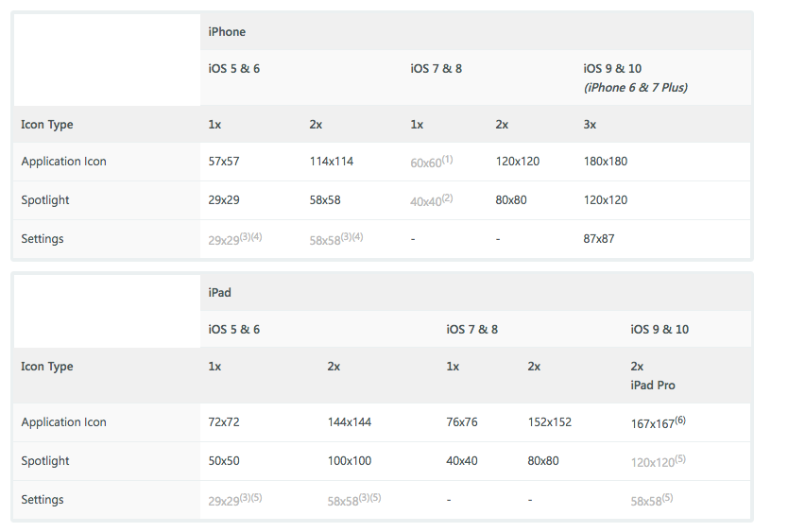
Task: Select black 29x29 in iPhone Spotlight row
Action: click(x=224, y=200)
